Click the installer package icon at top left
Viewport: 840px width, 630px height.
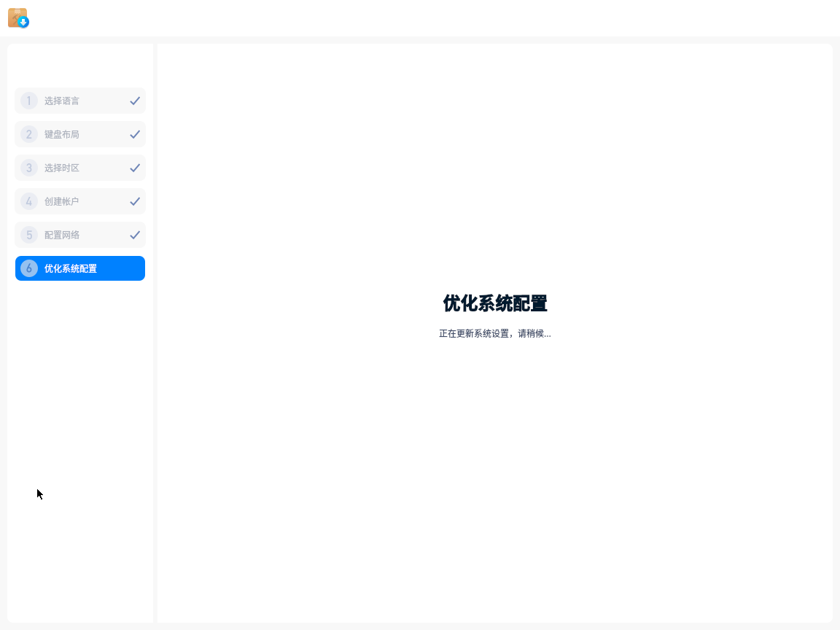18,17
